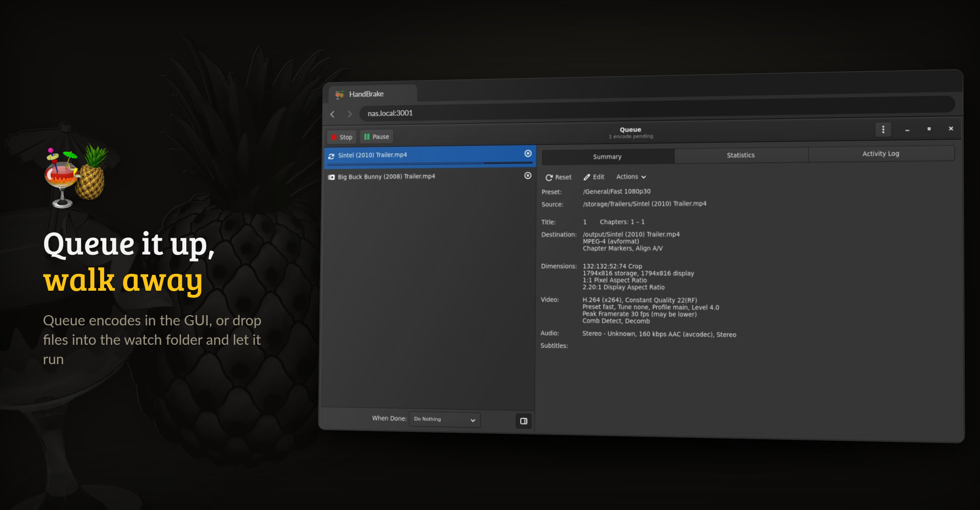
Task: Select the HandBrake browser tab
Action: click(373, 94)
